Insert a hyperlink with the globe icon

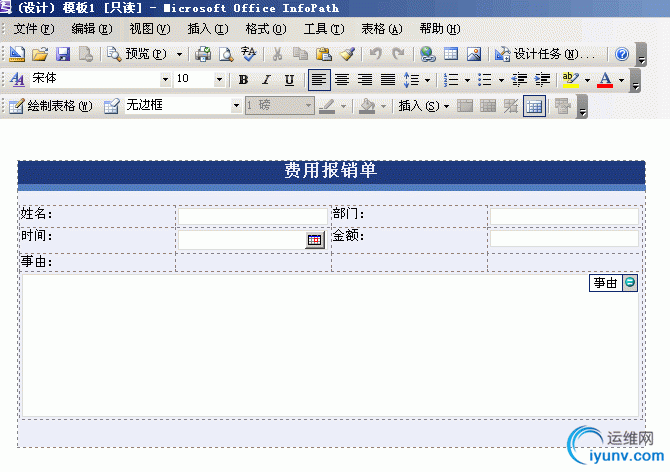[x=428, y=54]
